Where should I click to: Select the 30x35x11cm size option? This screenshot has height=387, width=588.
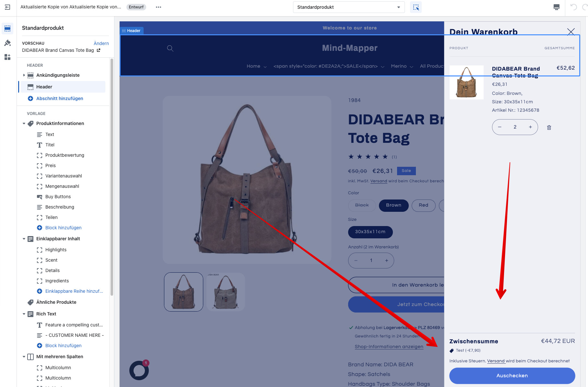coord(370,232)
